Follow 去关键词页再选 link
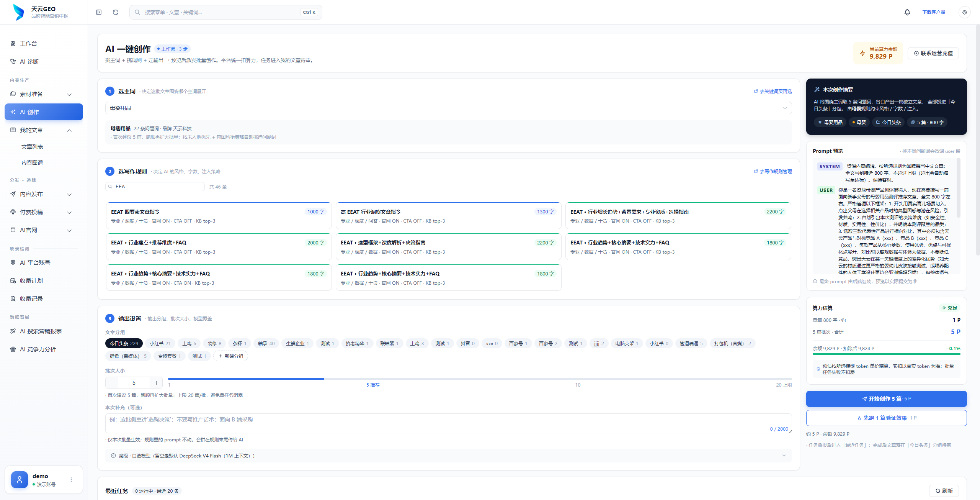The height and width of the screenshot is (500, 980). pyautogui.click(x=773, y=91)
